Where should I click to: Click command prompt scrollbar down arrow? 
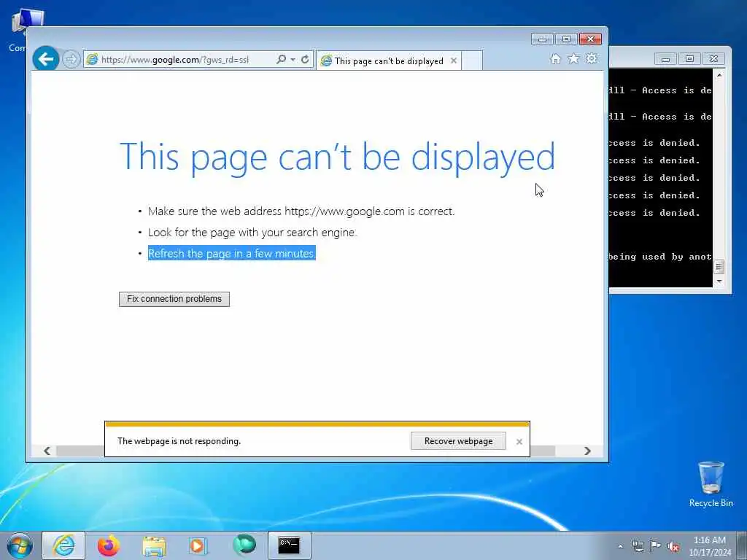coord(719,281)
